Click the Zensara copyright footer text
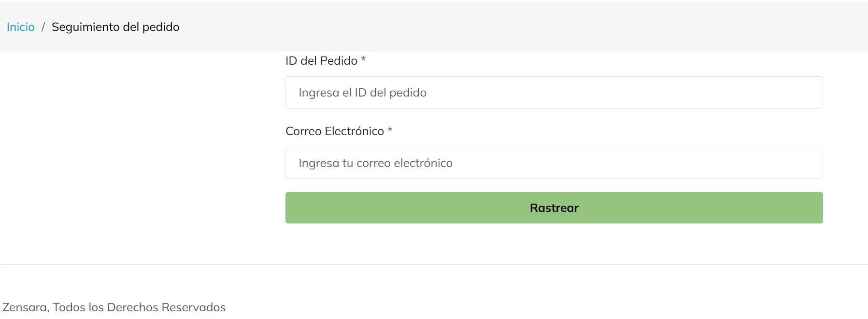This screenshot has width=868, height=319. click(114, 307)
